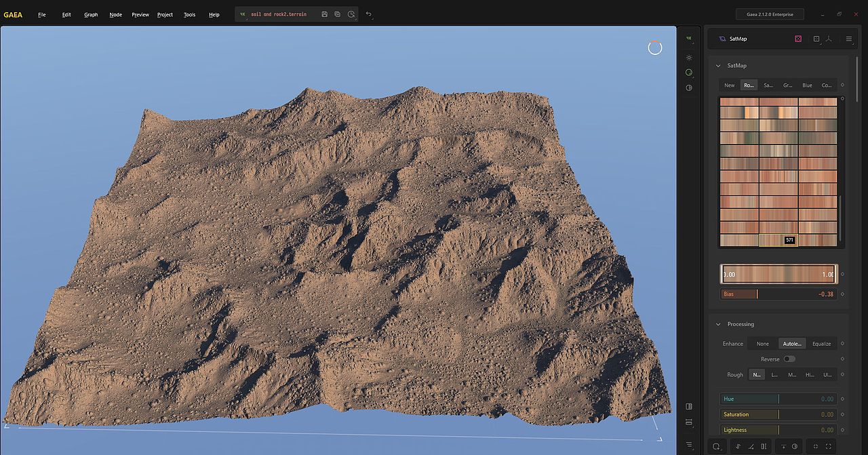This screenshot has height=455, width=868.
Task: Click the Gaea 2.1.2.0 Enterprise version button
Action: point(770,14)
